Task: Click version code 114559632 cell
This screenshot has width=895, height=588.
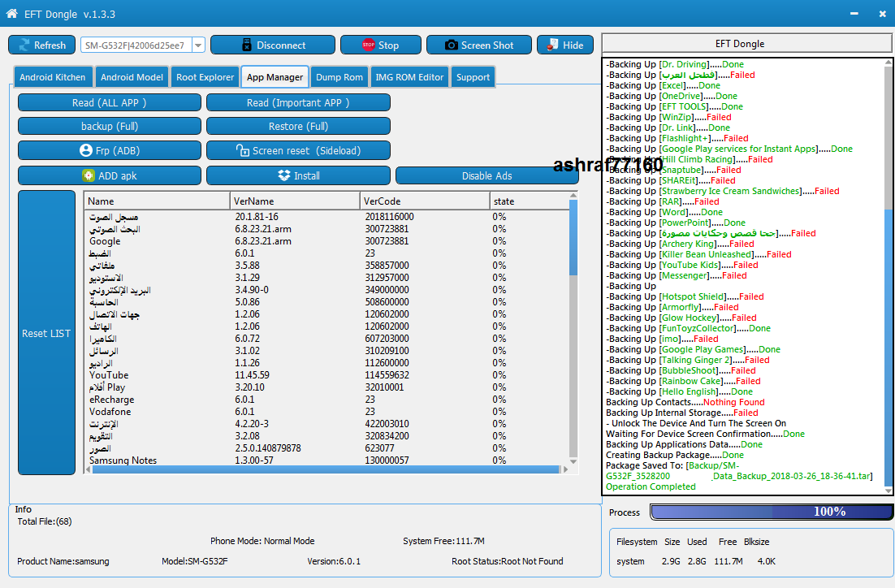Action: click(x=387, y=375)
